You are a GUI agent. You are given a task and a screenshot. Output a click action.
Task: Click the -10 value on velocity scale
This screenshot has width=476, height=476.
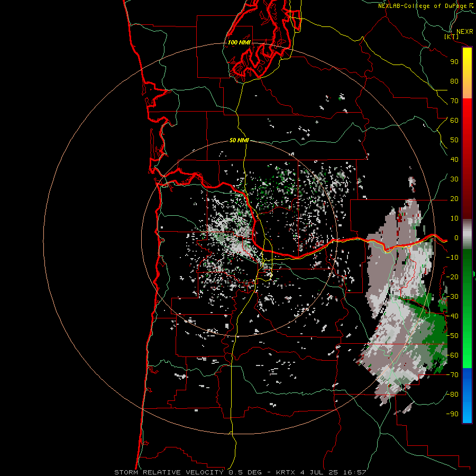[452, 258]
